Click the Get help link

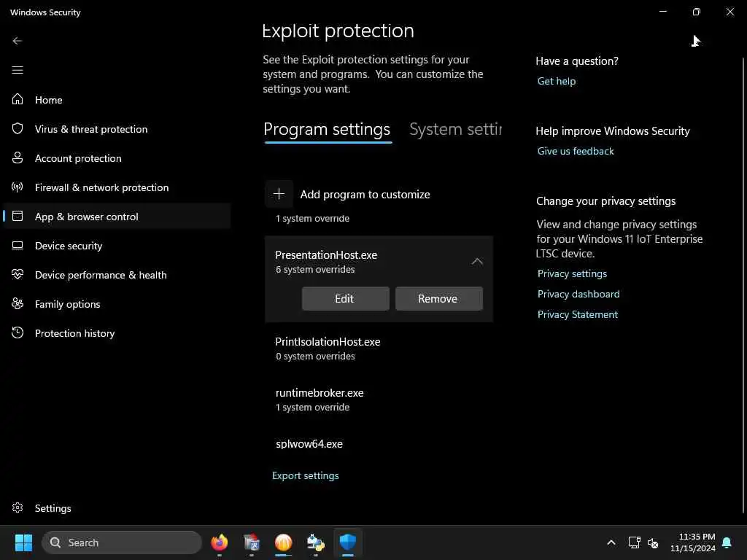coord(557,81)
